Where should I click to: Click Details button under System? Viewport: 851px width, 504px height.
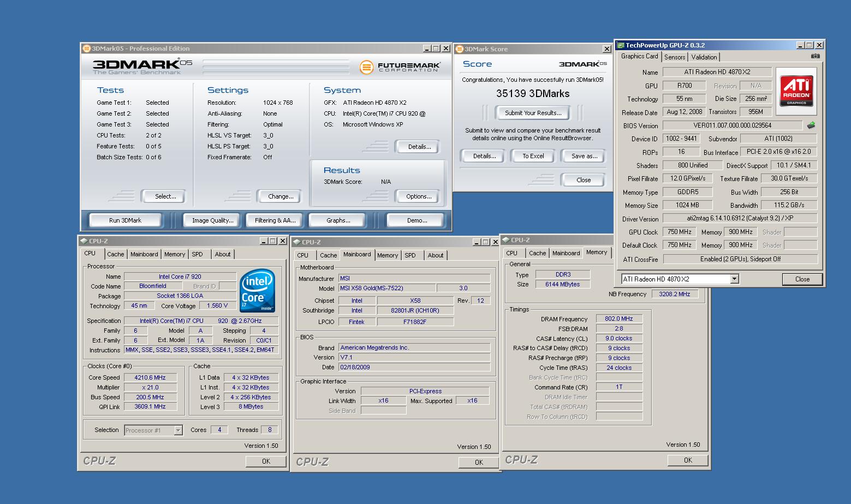pos(418,147)
